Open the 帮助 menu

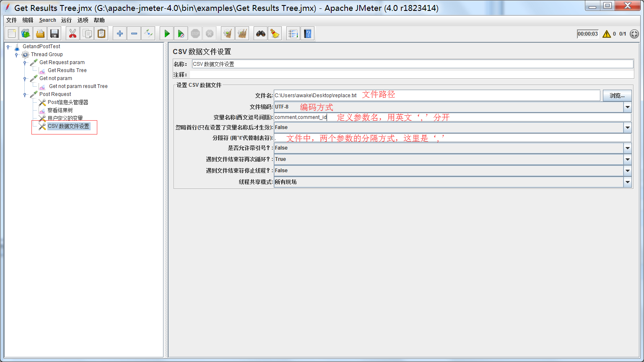coord(99,20)
